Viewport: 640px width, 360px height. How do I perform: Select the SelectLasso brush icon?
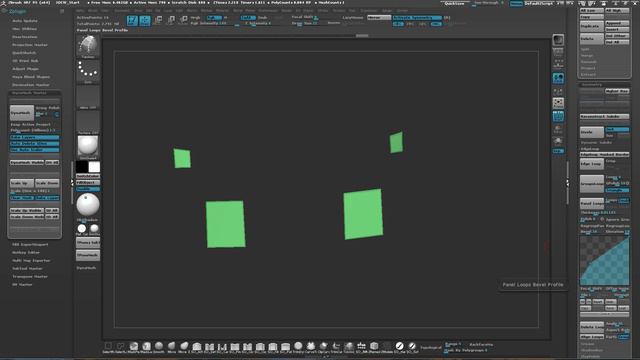click(x=121, y=347)
